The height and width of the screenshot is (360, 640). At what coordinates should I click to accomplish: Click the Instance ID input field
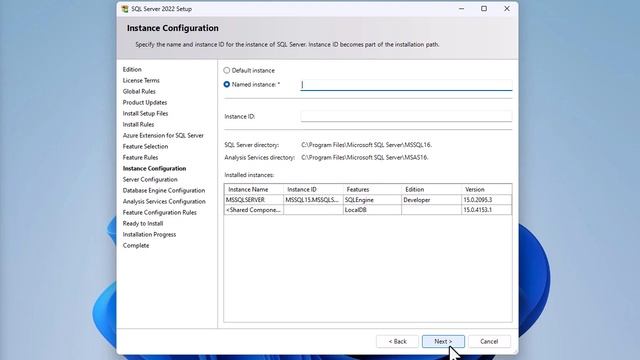click(x=406, y=116)
